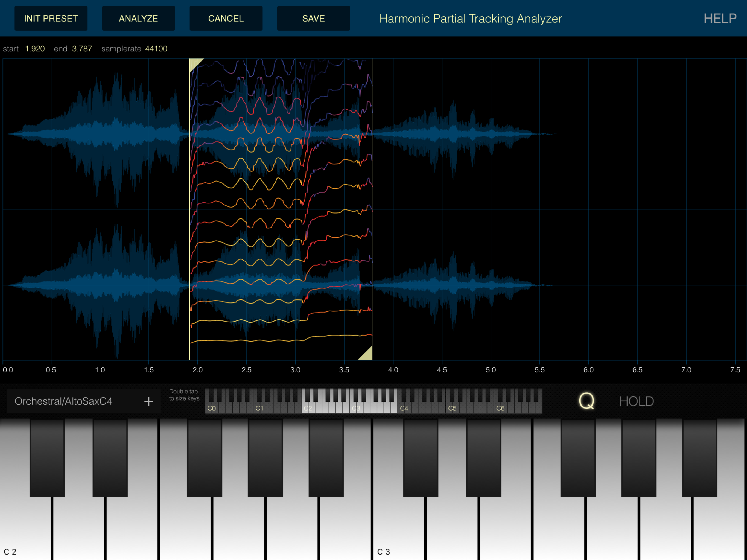This screenshot has width=747, height=560.
Task: Click the start time value 1.920
Action: pyautogui.click(x=35, y=49)
